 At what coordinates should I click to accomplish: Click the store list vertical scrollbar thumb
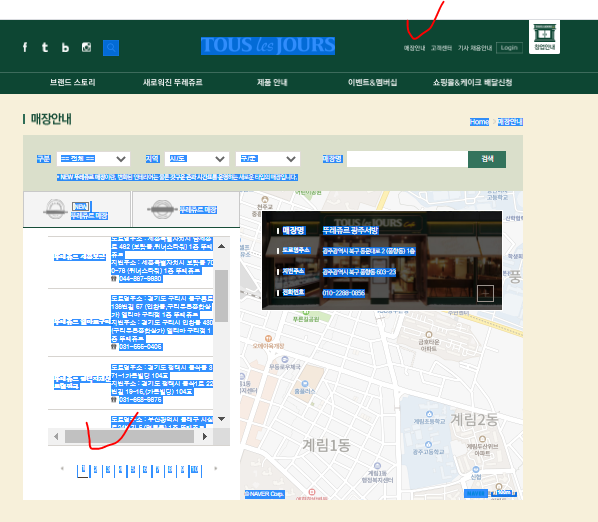[x=221, y=296]
